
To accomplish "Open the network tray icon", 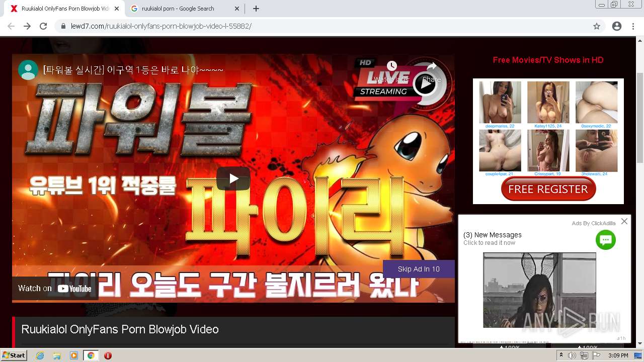I will 584,355.
